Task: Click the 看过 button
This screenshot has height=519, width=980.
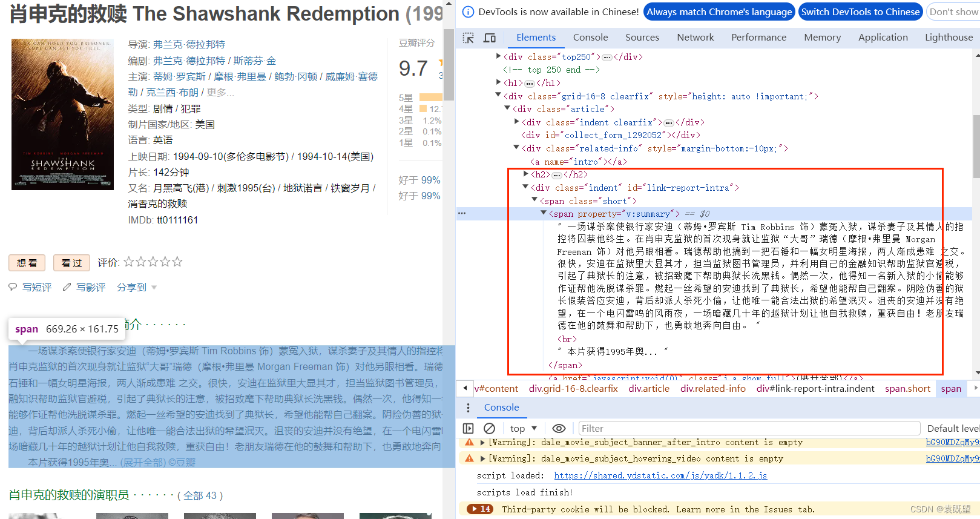Action: [x=71, y=263]
